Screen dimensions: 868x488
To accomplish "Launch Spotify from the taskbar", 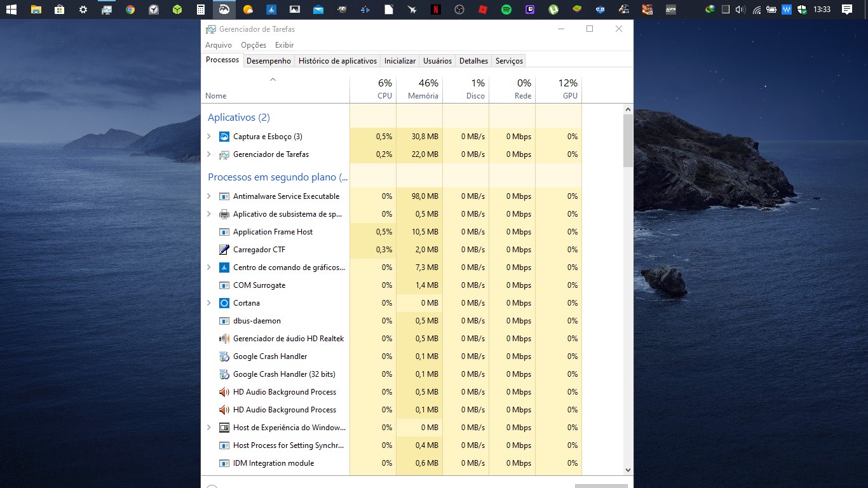I will point(506,10).
